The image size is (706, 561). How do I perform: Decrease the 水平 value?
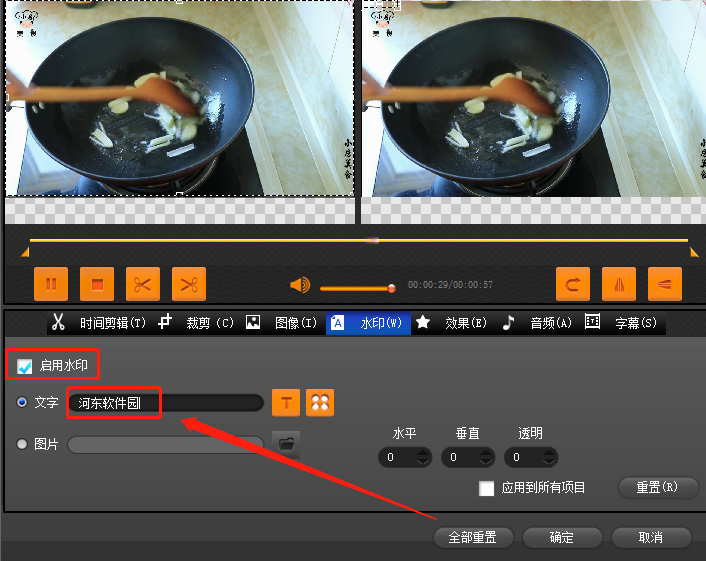pos(423,461)
